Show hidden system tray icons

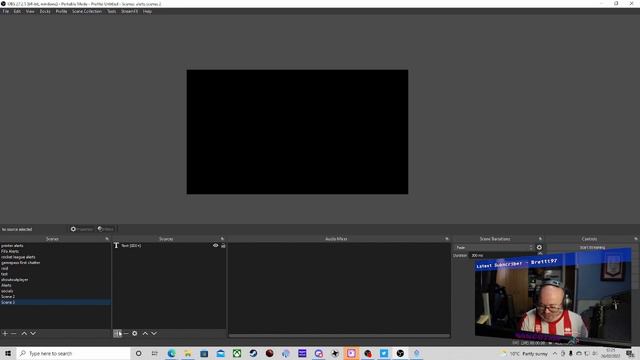tap(555, 353)
